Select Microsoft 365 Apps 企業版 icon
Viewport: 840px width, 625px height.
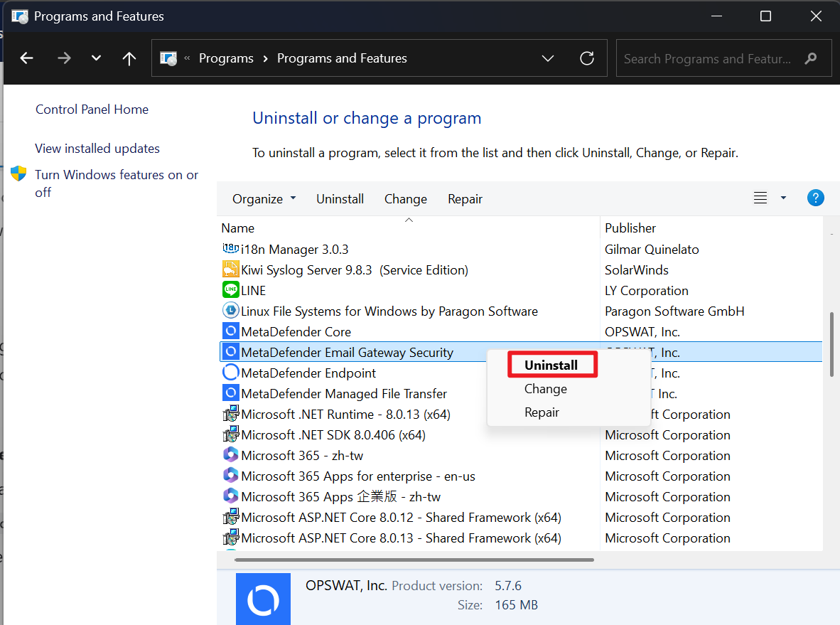[230, 496]
